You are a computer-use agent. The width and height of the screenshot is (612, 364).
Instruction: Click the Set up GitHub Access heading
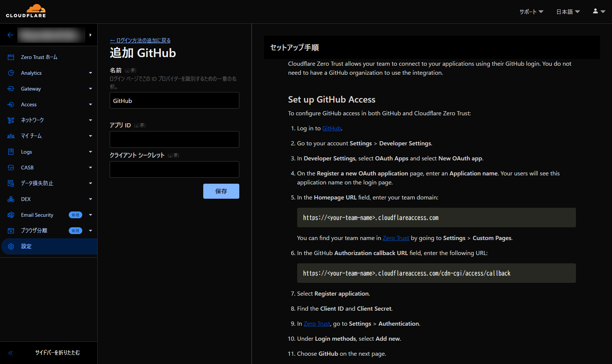(332, 100)
